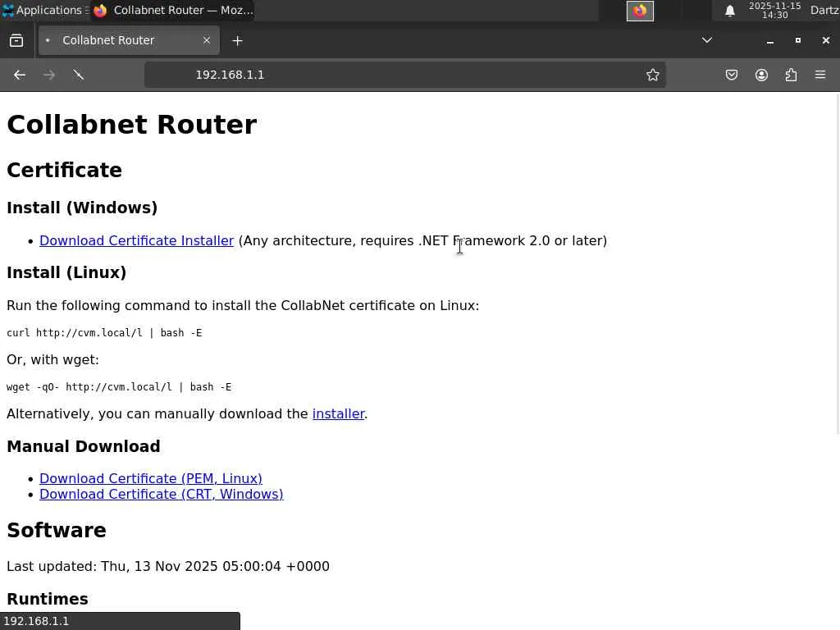The height and width of the screenshot is (630, 840).
Task: Click the date and time clock
Action: 774,10
